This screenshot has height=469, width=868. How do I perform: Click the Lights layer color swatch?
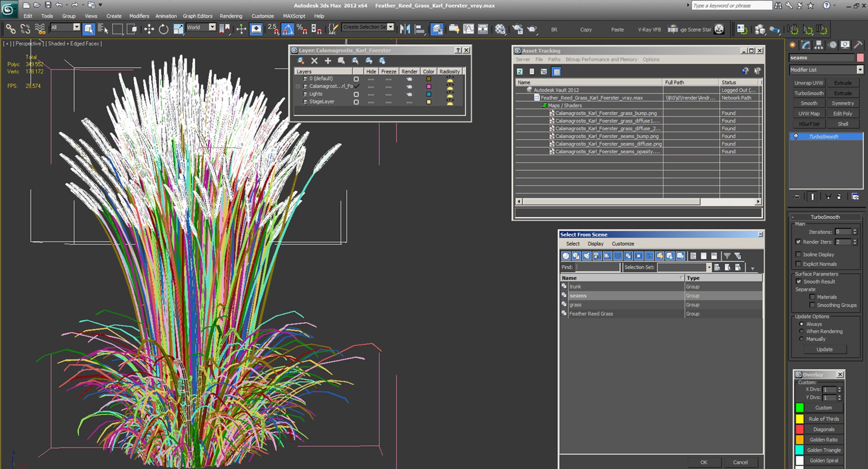(x=429, y=94)
